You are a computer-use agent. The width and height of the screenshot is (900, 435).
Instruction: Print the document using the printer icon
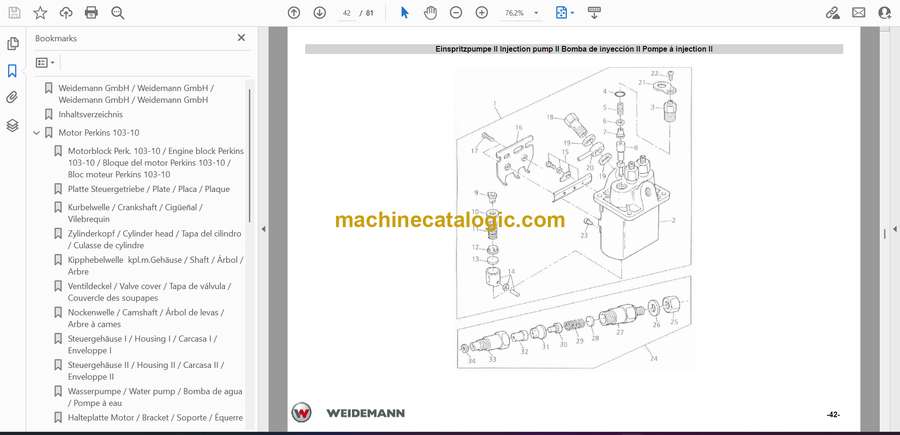(x=91, y=13)
